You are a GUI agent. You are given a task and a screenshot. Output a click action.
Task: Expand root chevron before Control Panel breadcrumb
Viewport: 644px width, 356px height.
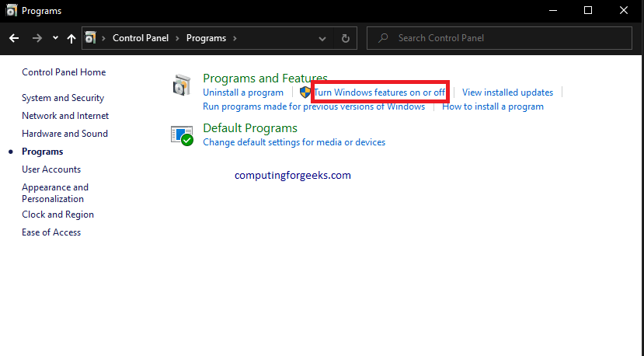pos(104,38)
